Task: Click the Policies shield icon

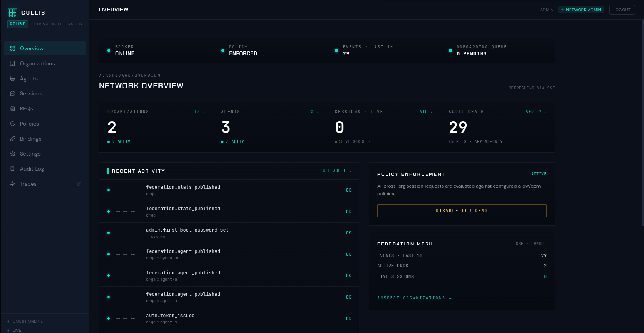Action: tap(13, 124)
